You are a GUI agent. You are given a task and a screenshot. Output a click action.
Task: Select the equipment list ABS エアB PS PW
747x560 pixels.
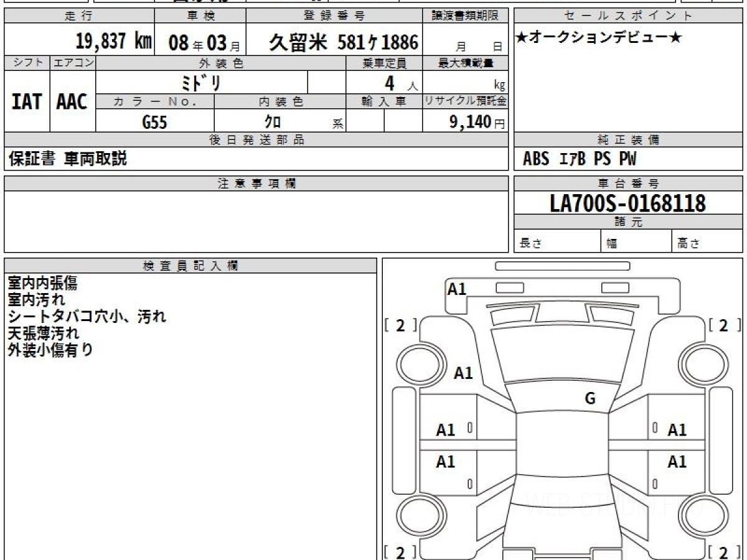tap(580, 159)
